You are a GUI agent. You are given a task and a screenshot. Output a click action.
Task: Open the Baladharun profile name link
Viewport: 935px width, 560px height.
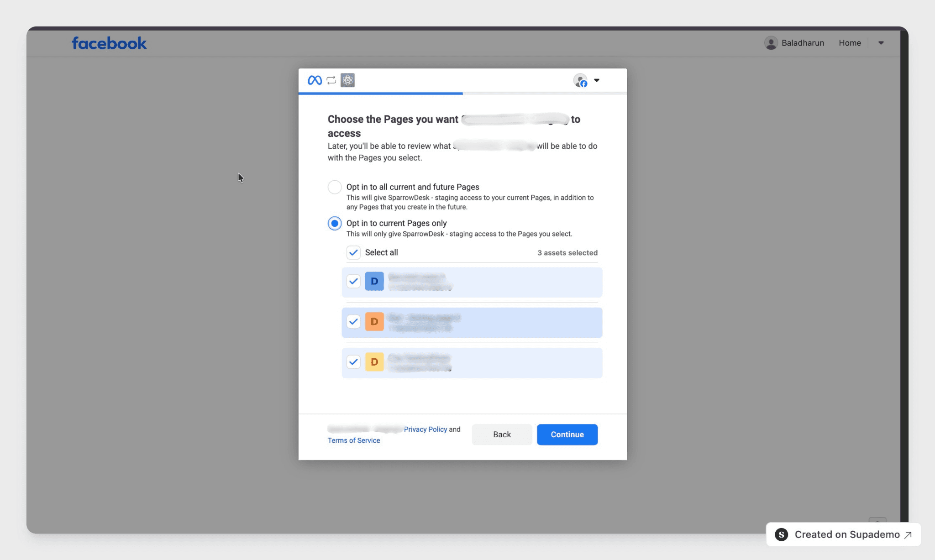803,43
